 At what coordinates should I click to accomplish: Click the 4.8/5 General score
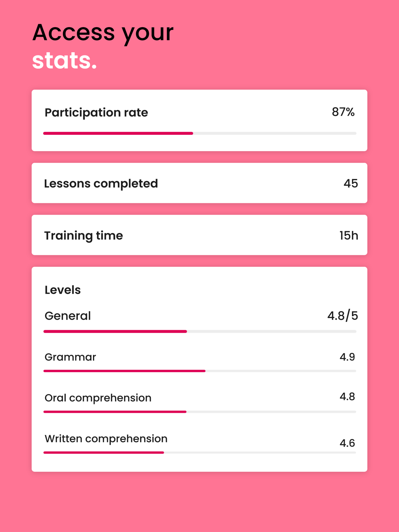343,316
